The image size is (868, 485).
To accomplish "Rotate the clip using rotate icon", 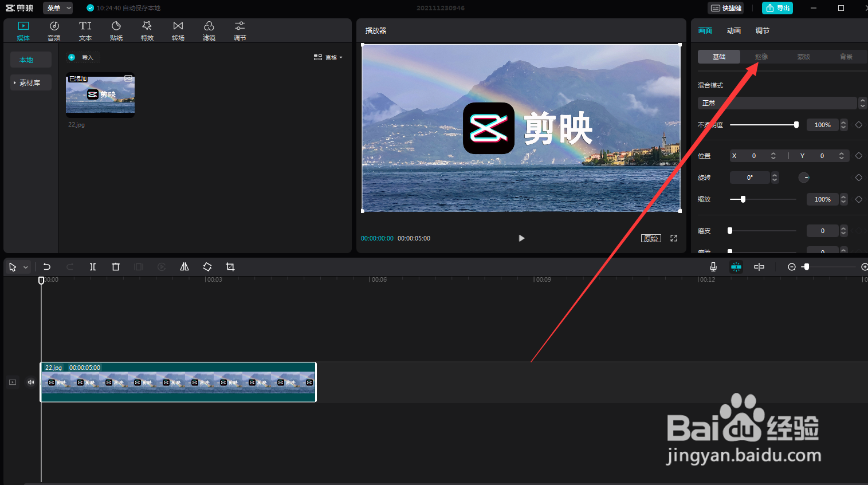I will 207,267.
